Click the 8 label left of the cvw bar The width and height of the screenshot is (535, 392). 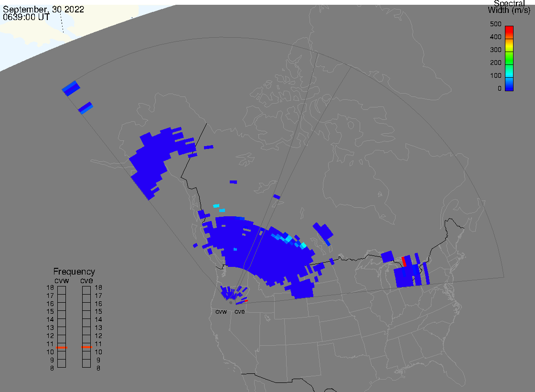point(52,368)
